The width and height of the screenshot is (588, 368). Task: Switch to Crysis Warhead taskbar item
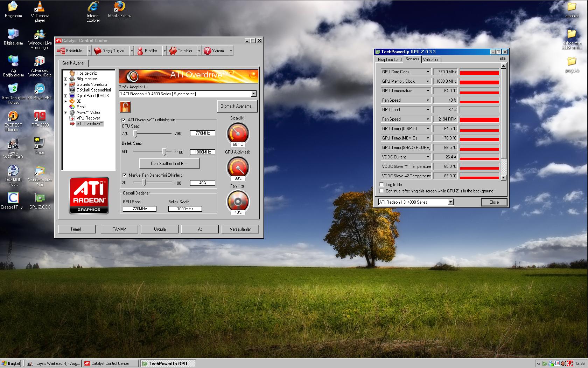(x=54, y=363)
